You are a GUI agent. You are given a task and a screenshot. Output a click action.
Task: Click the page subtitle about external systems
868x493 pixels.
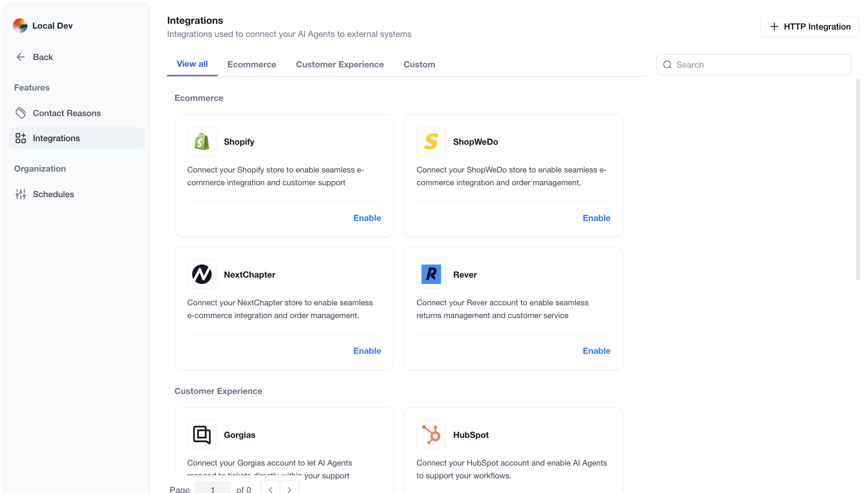pos(289,34)
